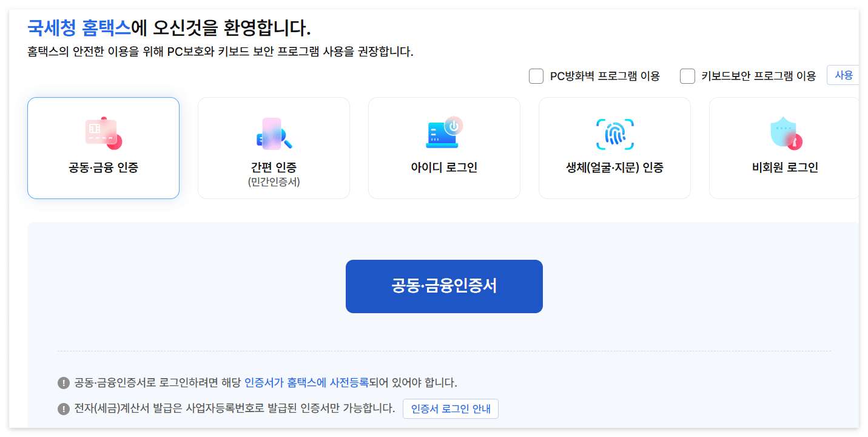This screenshot has height=437, width=868.
Task: Click the warning icon beside 전자(세금)계산서 발급 notice
Action: 64,408
